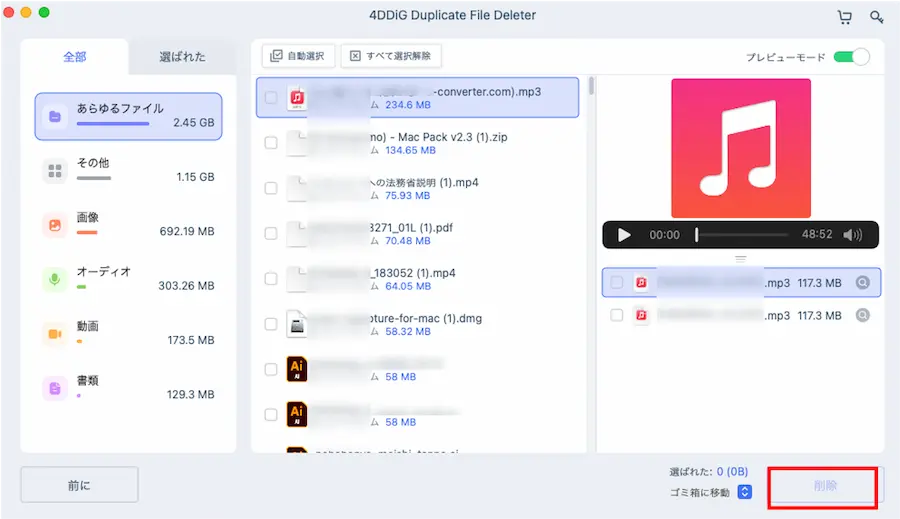Click the music icon of the converter.com mp3 file
Screen dimensions: 900x519
pos(297,98)
